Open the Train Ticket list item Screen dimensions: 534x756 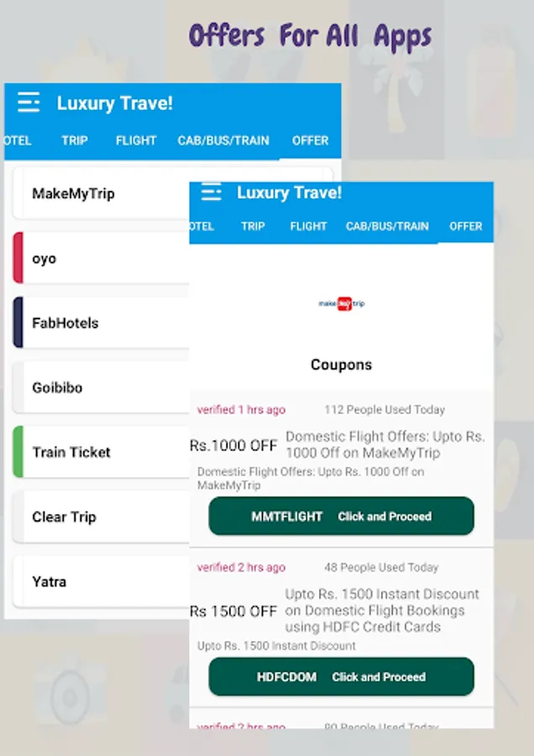point(102,452)
